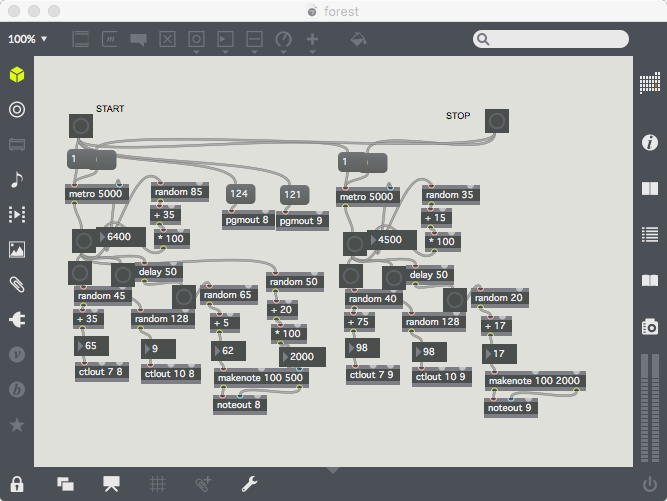The image size is (667, 501).
Task: Open the dial objects dropdown in toolbar
Action: coord(283,42)
